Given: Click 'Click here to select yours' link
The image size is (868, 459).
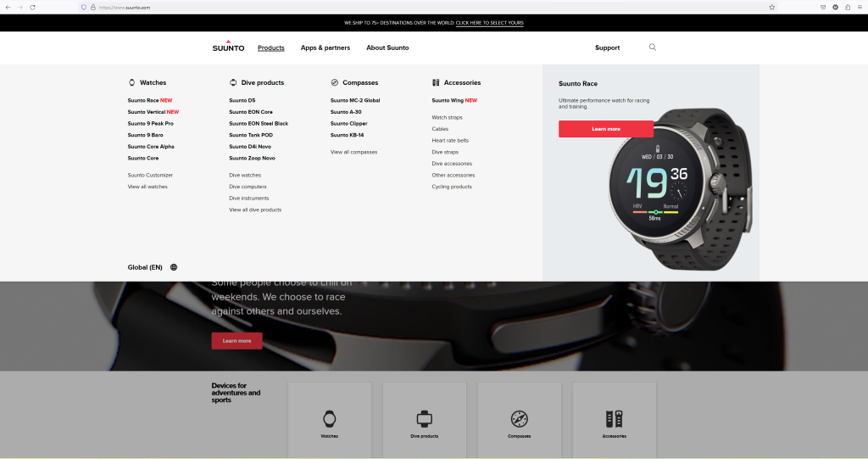Looking at the screenshot, I should pos(489,23).
